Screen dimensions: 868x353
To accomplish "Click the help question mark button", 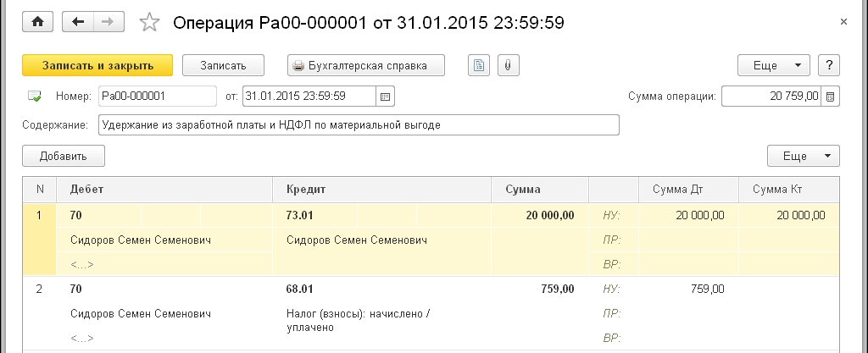I will (828, 65).
